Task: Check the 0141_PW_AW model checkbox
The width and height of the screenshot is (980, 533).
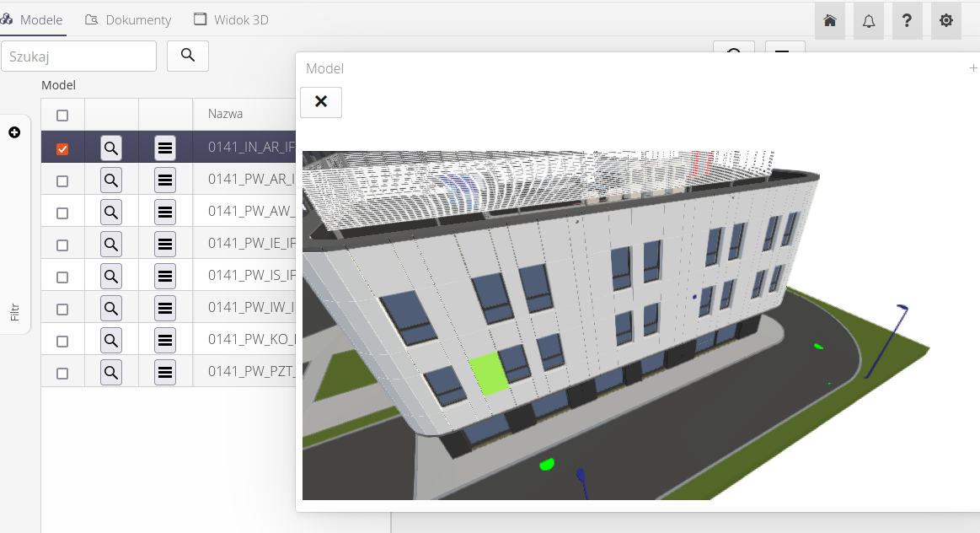Action: click(62, 213)
